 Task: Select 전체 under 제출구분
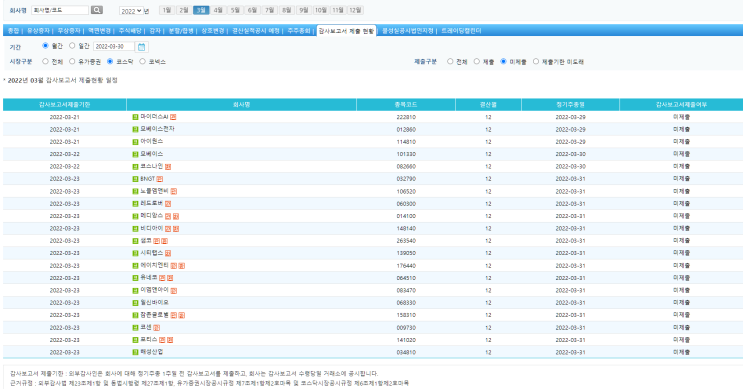point(450,62)
